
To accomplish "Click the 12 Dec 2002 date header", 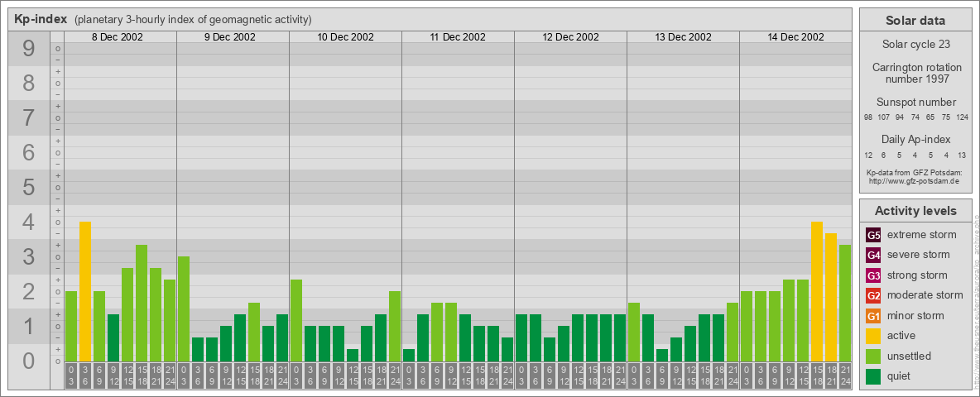I will coord(570,37).
